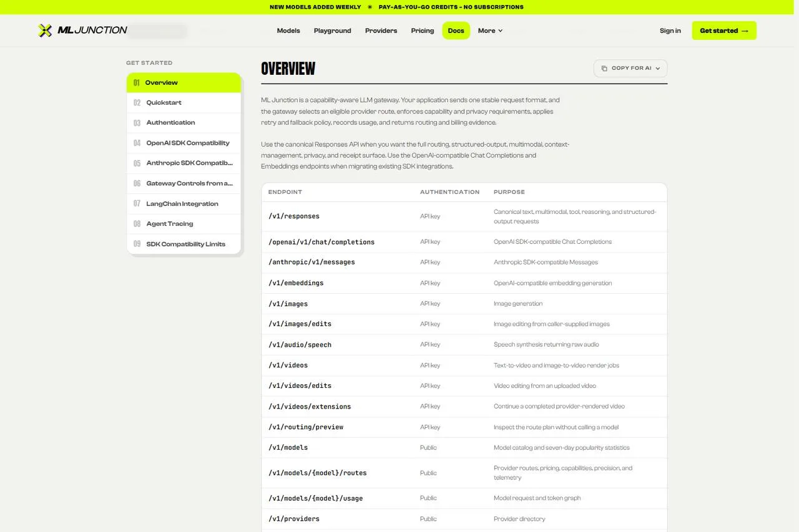Open SDK Compatibility Limits in sidebar
This screenshot has height=532, width=799.
click(184, 244)
